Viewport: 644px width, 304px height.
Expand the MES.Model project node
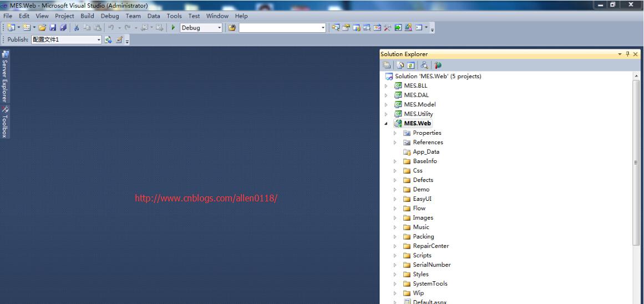[386, 105]
